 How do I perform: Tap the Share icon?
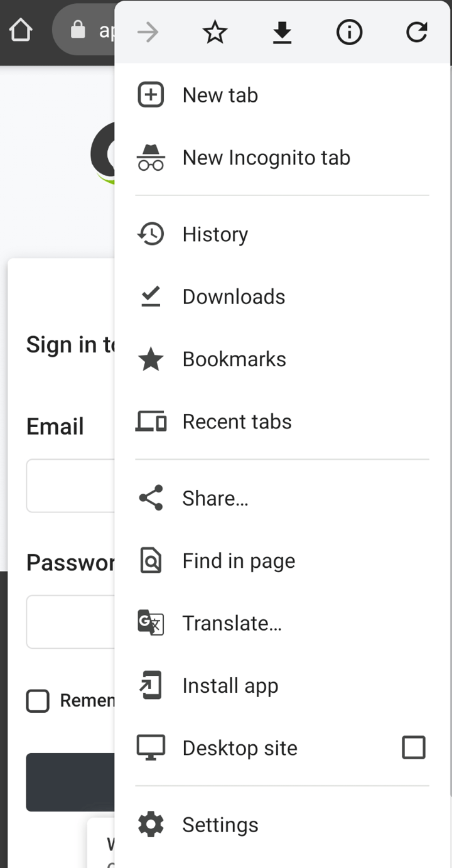click(151, 497)
